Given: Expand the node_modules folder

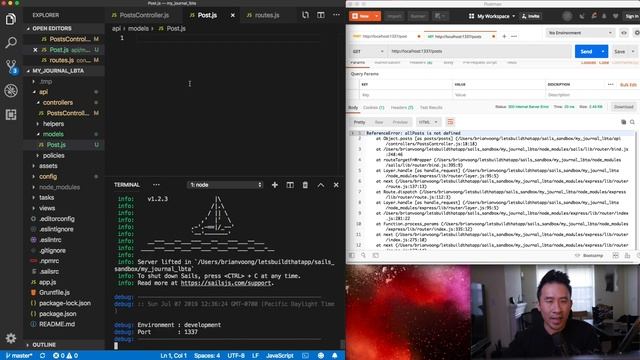Looking at the screenshot, I should [59, 187].
